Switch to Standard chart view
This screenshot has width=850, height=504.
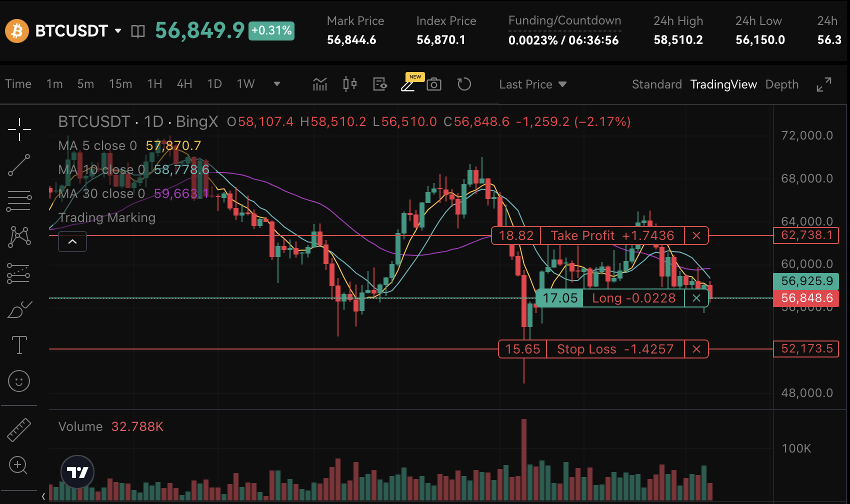coord(656,84)
